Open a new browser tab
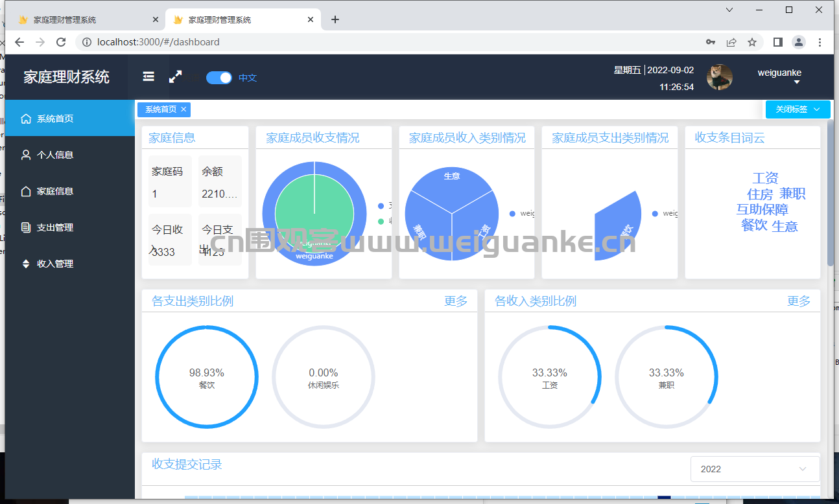 coord(335,19)
